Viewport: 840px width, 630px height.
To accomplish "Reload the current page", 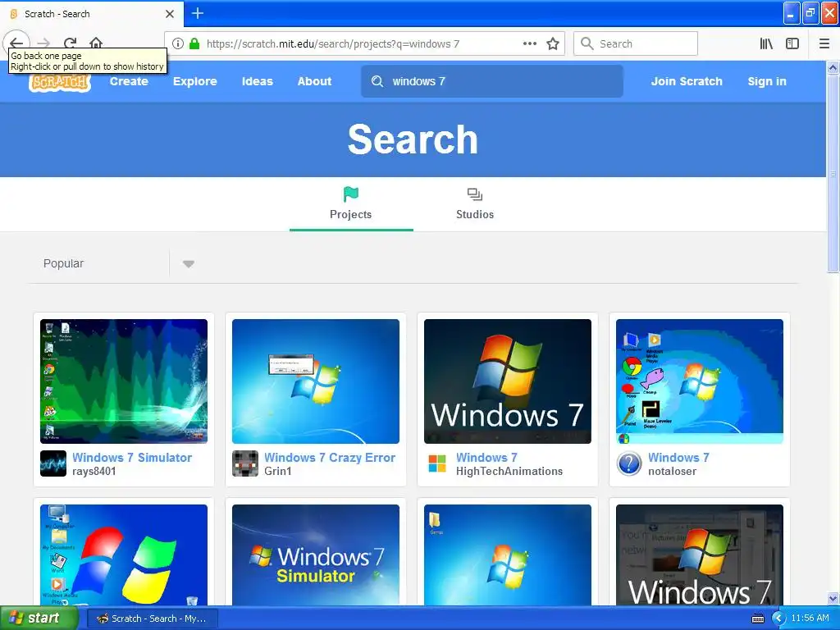I will (x=70, y=43).
